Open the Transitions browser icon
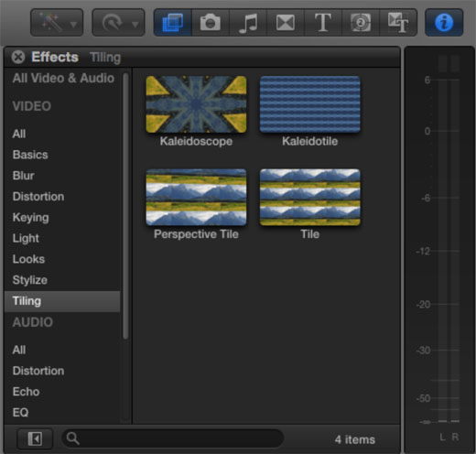The width and height of the screenshot is (476, 454). [x=286, y=23]
